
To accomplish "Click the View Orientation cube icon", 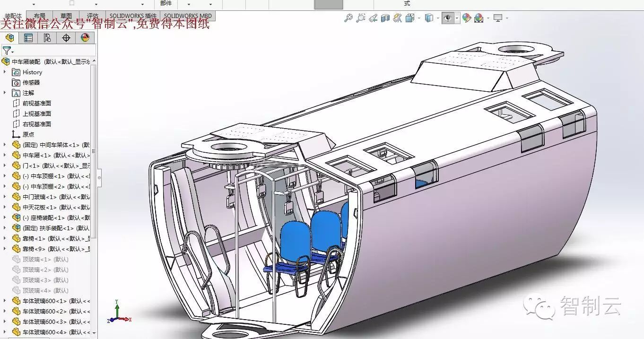I will click(x=410, y=18).
